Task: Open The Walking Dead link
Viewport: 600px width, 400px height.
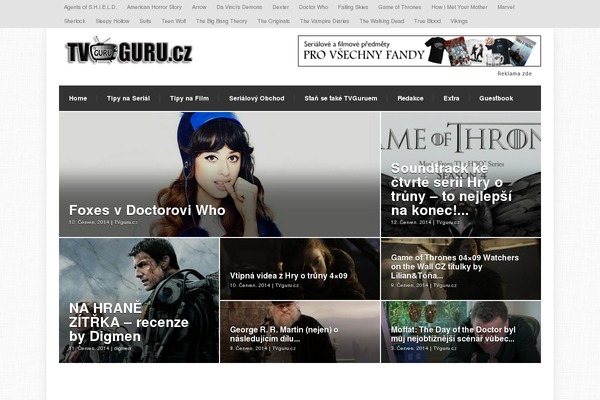Action: pyautogui.click(x=382, y=21)
